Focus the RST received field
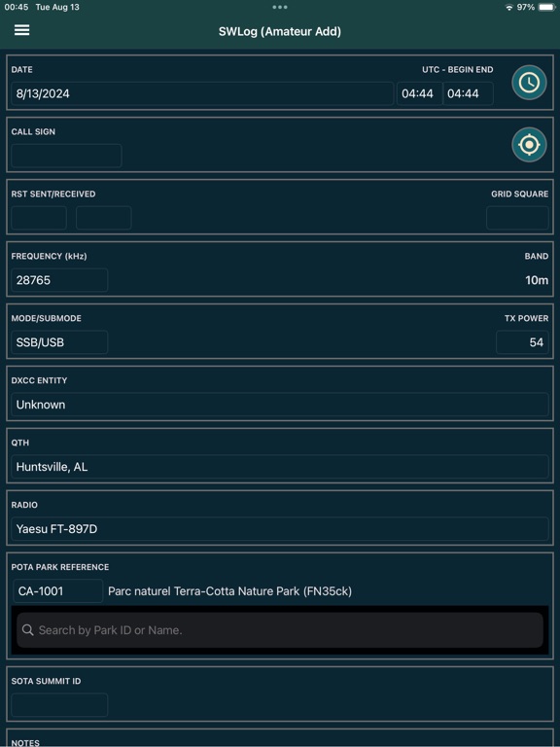The image size is (560, 747). click(104, 218)
